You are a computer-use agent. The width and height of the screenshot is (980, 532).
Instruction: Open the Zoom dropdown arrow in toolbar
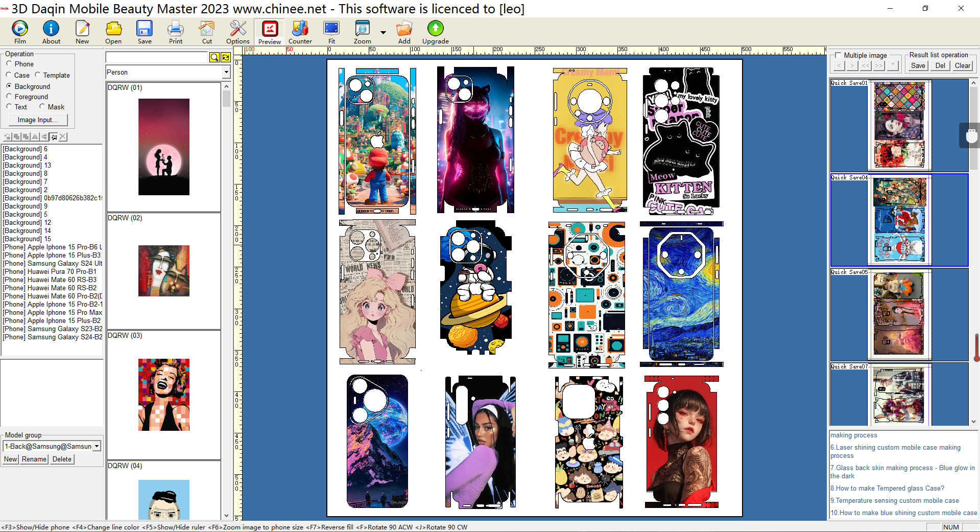(383, 33)
